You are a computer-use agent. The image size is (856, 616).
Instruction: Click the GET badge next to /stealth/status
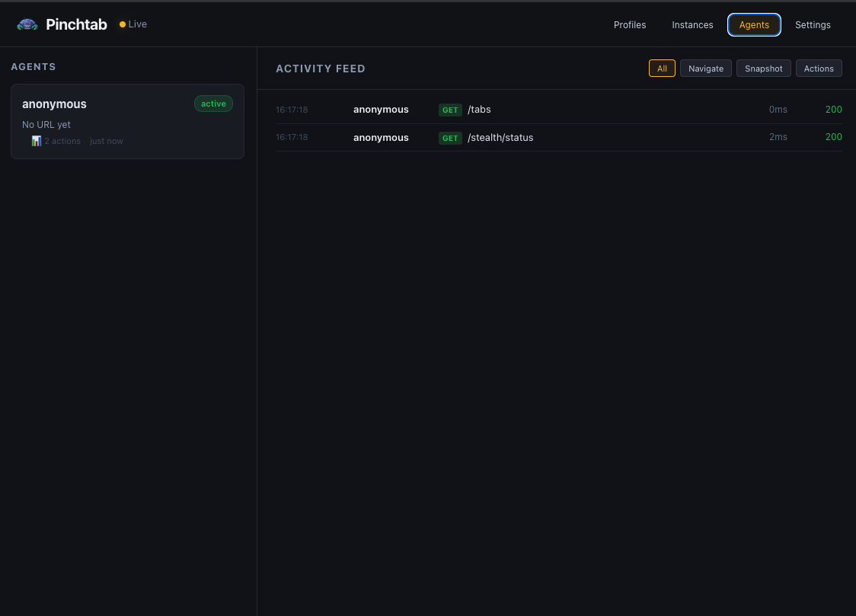[x=450, y=138]
